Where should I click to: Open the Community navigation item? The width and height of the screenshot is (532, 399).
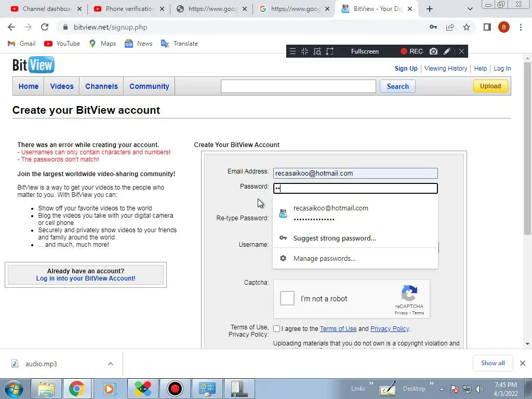click(x=149, y=86)
